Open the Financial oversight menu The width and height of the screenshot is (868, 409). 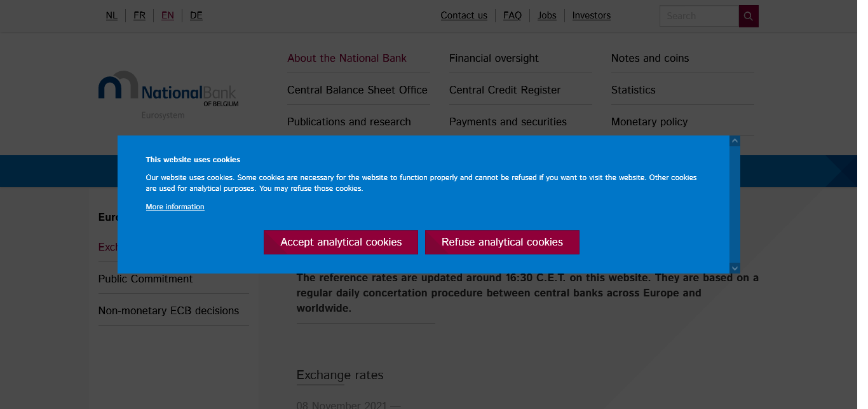click(x=494, y=58)
